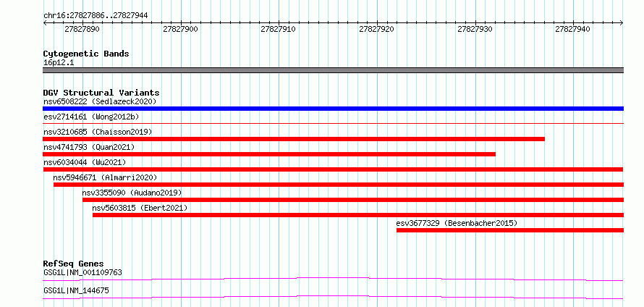Image resolution: width=644 pixels, height=307 pixels.
Task: Click the chr16:27827886..27827944 coordinate label
Action: (x=96, y=16)
